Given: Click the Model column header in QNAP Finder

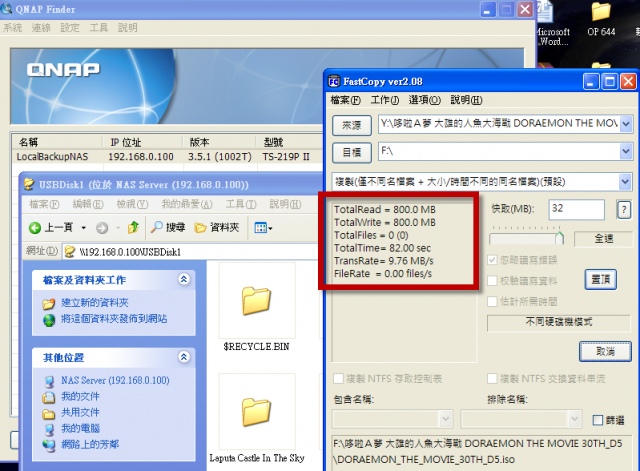Looking at the screenshot, I should 289,142.
